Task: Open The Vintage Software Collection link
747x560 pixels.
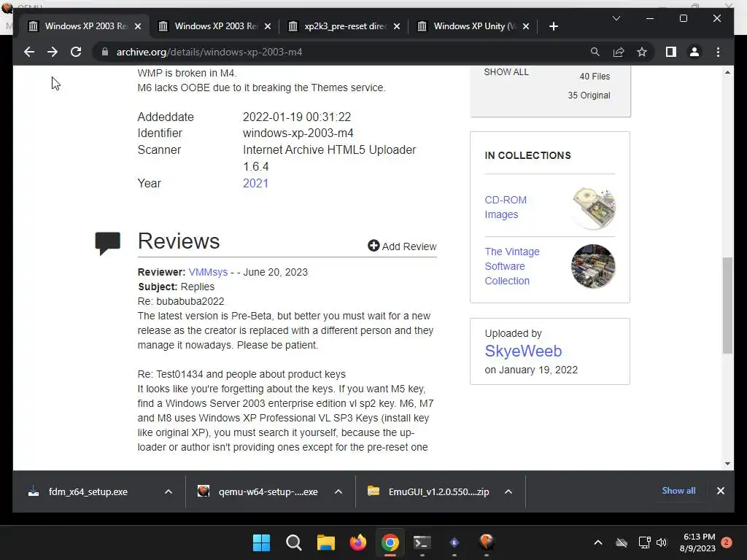Action: (x=512, y=266)
